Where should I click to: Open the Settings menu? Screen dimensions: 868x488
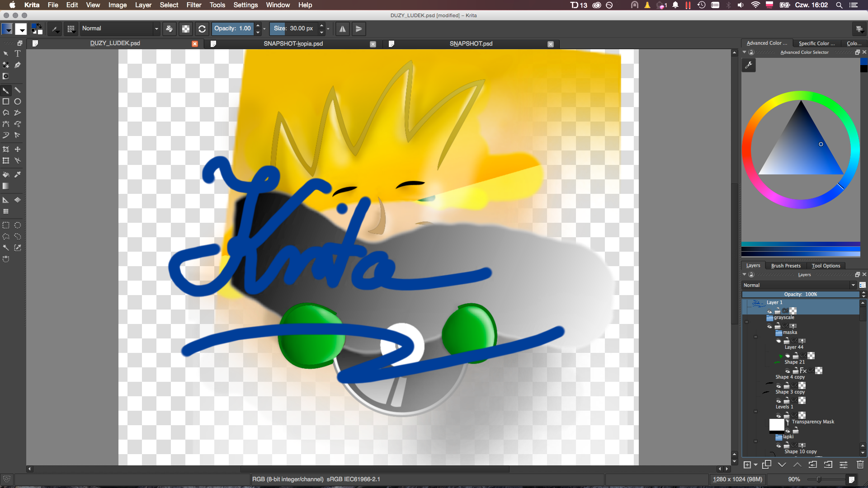click(x=245, y=5)
